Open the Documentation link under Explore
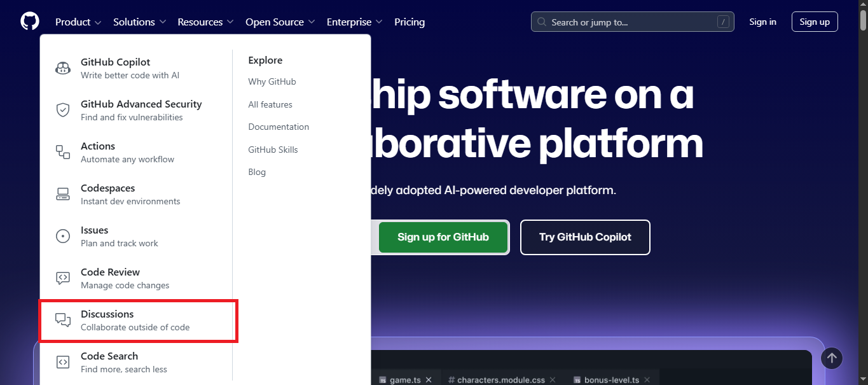The image size is (868, 385). 279,127
